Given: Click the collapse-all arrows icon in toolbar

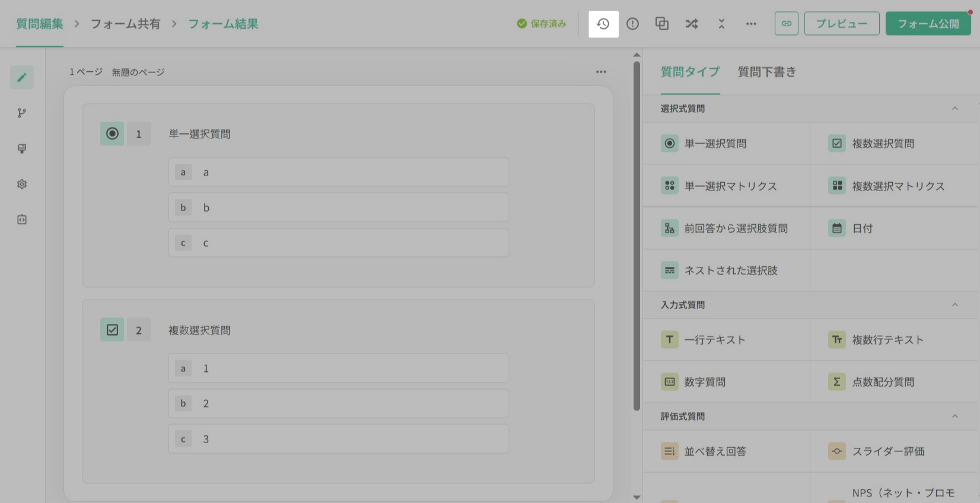Looking at the screenshot, I should (x=721, y=24).
